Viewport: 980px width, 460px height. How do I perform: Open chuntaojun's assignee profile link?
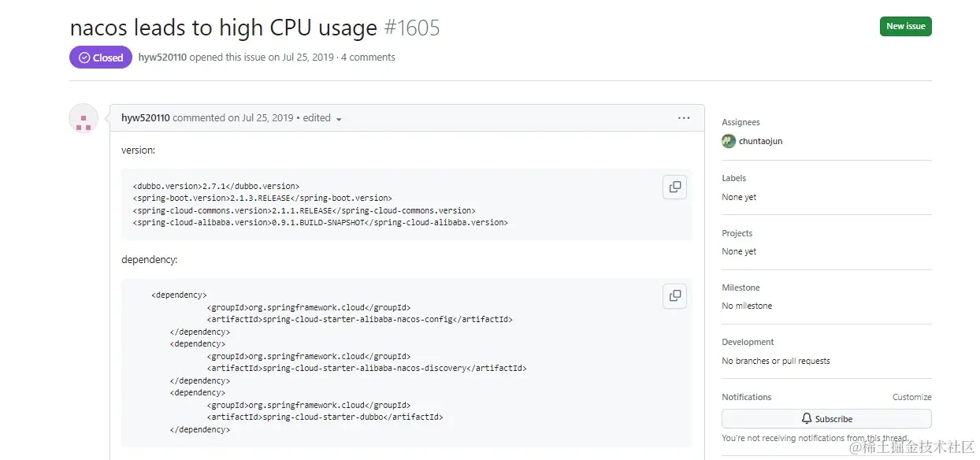point(760,142)
